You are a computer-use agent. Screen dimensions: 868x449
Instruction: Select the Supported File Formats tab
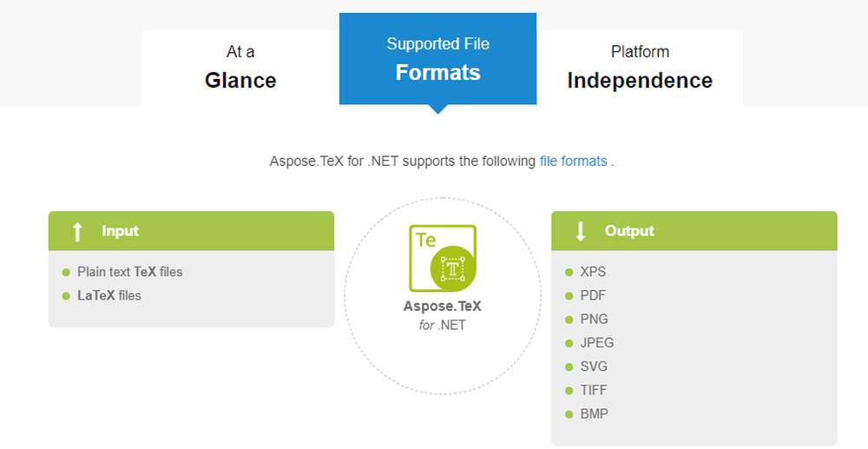437,59
